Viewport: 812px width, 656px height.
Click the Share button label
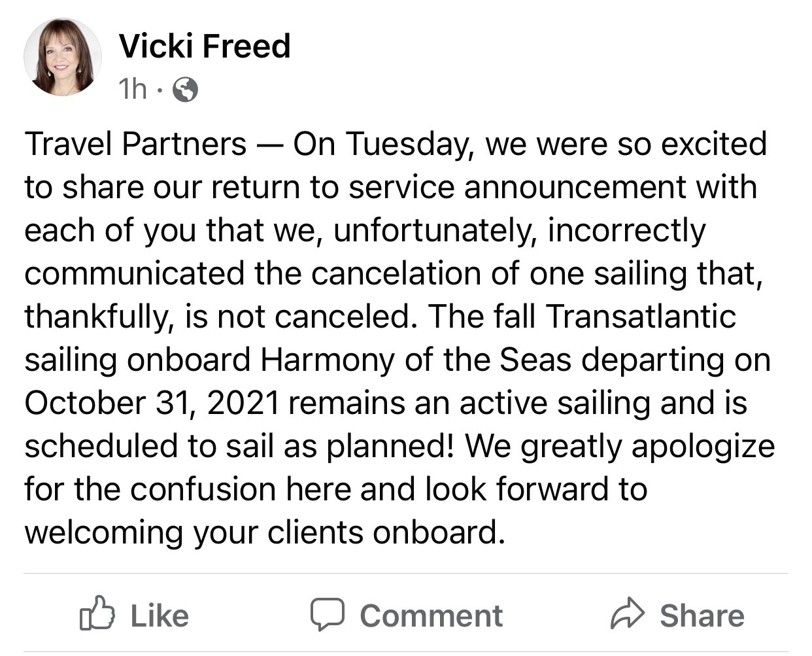pos(702,615)
